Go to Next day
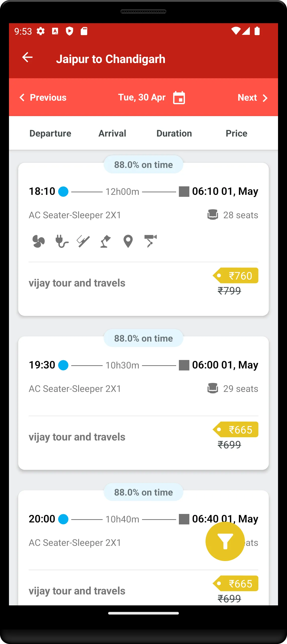 [x=252, y=97]
